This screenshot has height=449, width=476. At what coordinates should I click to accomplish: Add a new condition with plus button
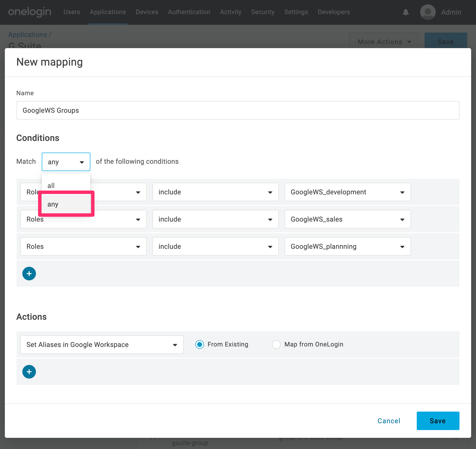point(29,274)
